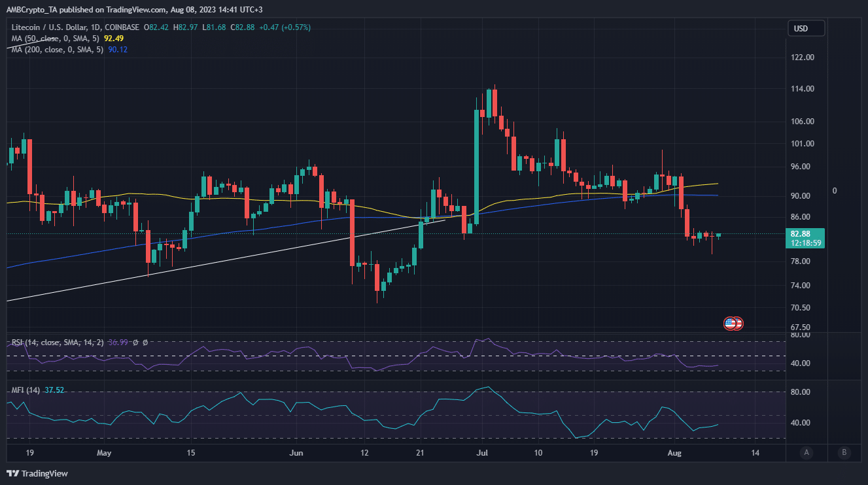Toggle the B scale button
Screen dimensions: 868x485
[844, 452]
